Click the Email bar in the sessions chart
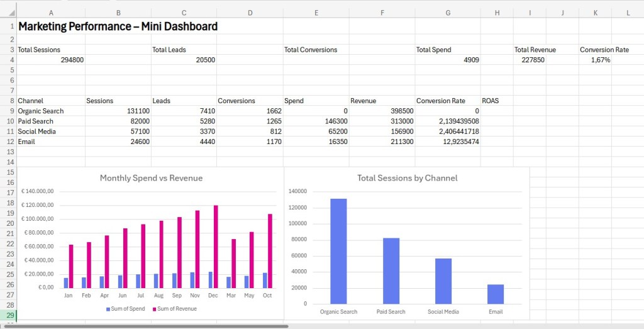644x329 pixels. (x=496, y=294)
